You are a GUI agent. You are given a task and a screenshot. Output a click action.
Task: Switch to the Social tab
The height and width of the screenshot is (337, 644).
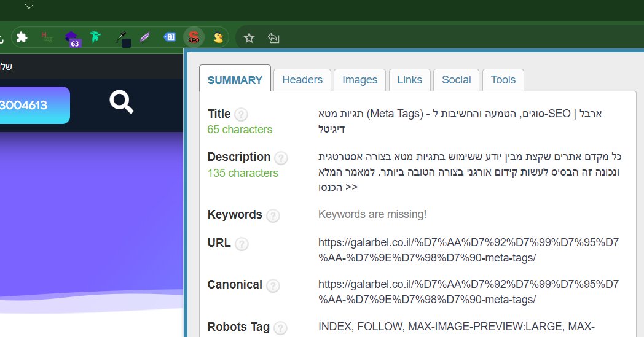pos(457,80)
